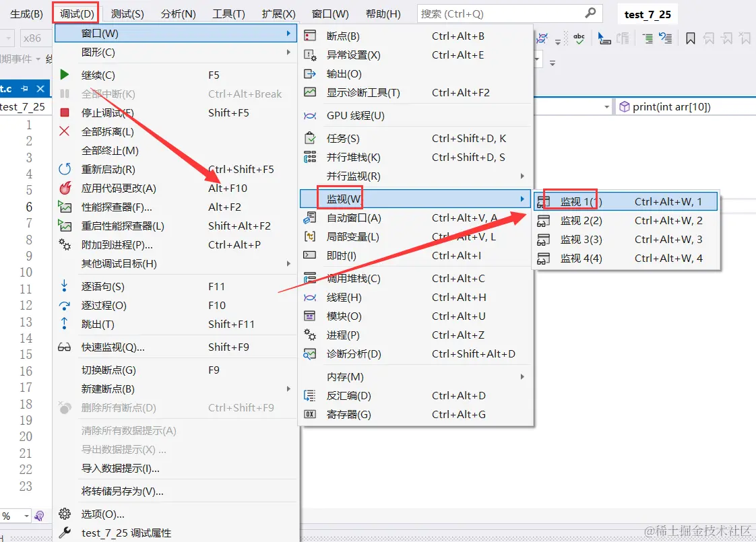Click the Exception Settings (异常设置) icon
The height and width of the screenshot is (542, 756).
click(x=310, y=55)
